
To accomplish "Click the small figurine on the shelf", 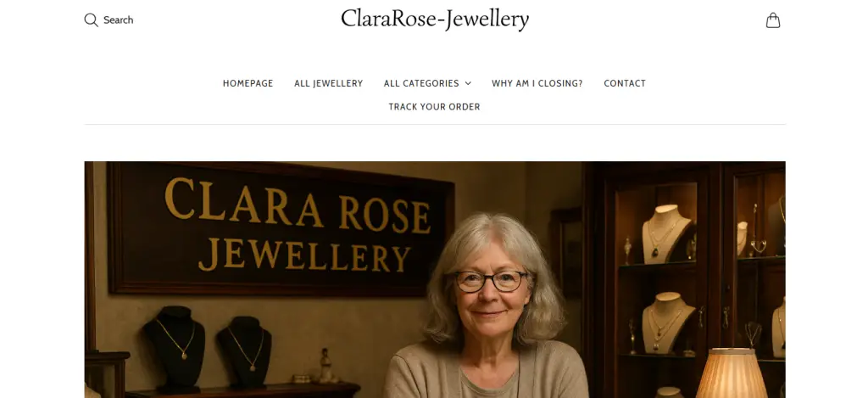I will [x=325, y=366].
